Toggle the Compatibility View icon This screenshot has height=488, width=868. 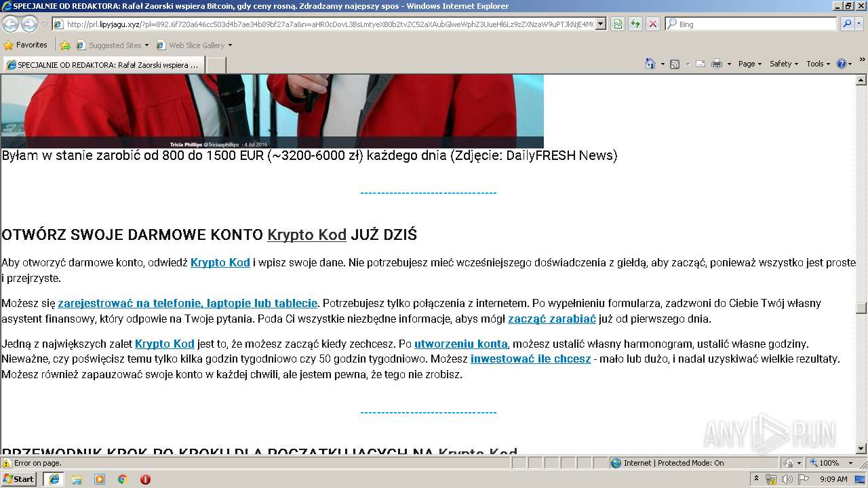(x=618, y=24)
